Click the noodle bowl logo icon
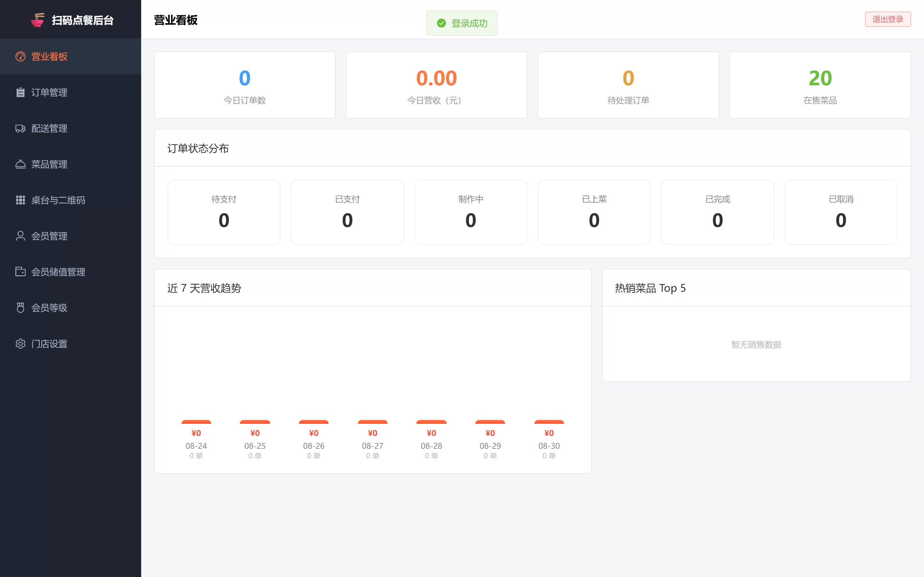Viewport: 924px width, 577px height. [38, 20]
